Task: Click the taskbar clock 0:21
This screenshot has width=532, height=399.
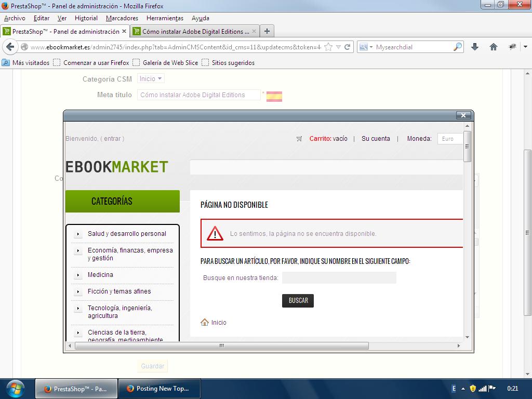Action: 512,389
